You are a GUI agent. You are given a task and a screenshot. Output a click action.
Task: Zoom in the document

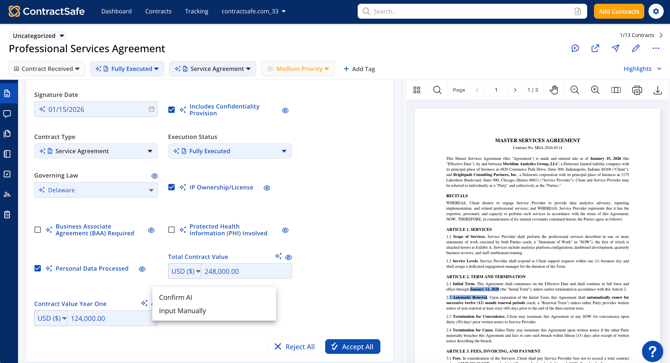[595, 90]
